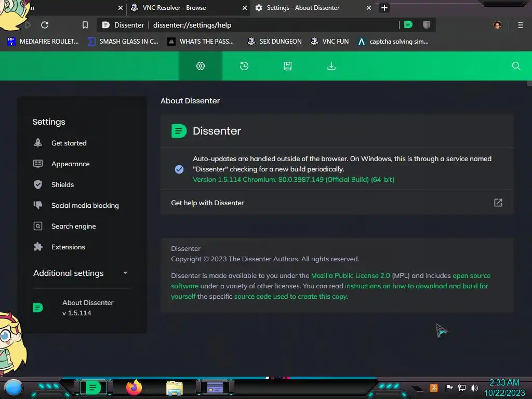
Task: Click Get help with Dissenter
Action: coord(337,203)
